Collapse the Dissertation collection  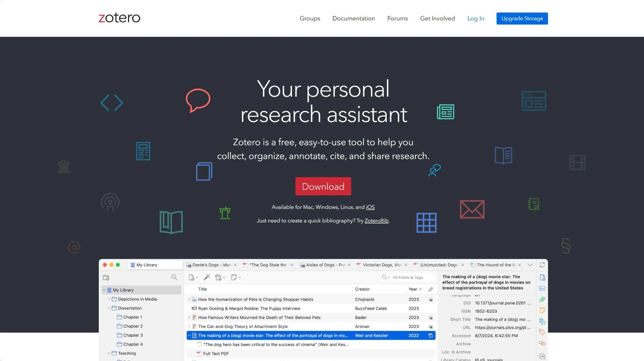[109, 308]
